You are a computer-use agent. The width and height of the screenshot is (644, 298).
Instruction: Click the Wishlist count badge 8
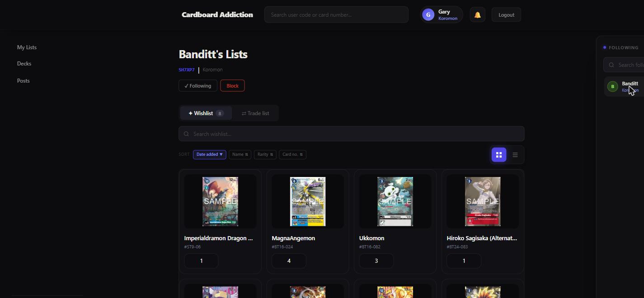pyautogui.click(x=220, y=113)
